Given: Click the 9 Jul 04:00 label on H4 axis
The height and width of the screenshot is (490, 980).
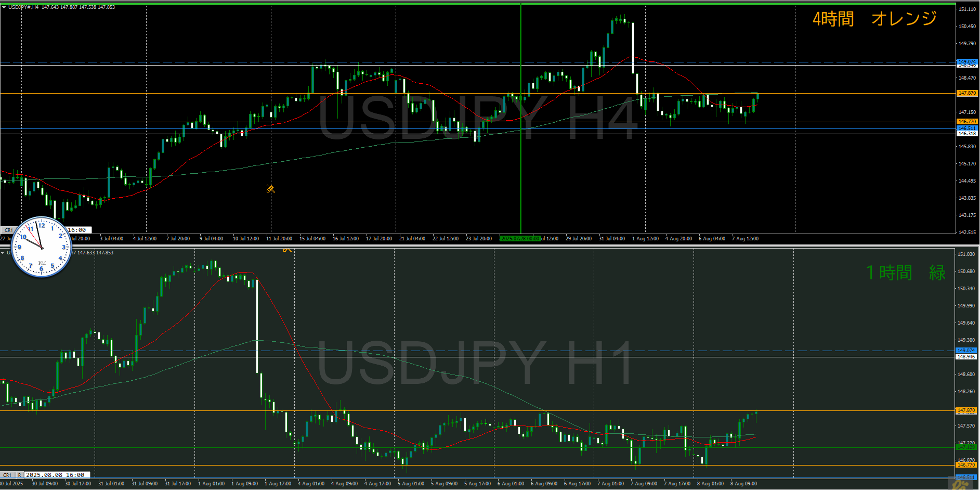Looking at the screenshot, I should pos(211,239).
